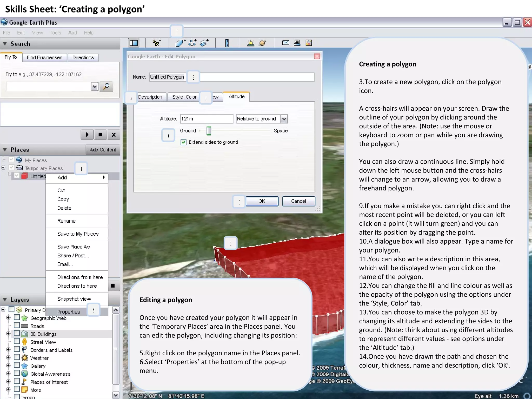532x399 pixels.
Task: Enable the Weather layer checkbox
Action: click(x=17, y=357)
